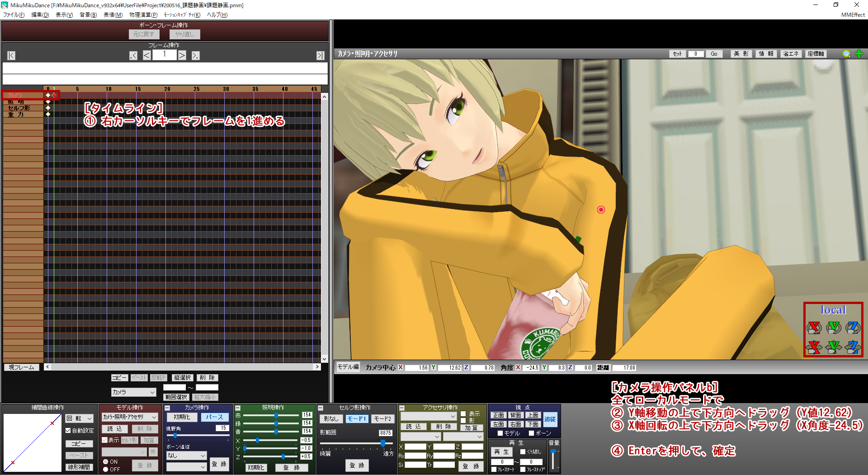Click the green cross move icon

click(859, 54)
